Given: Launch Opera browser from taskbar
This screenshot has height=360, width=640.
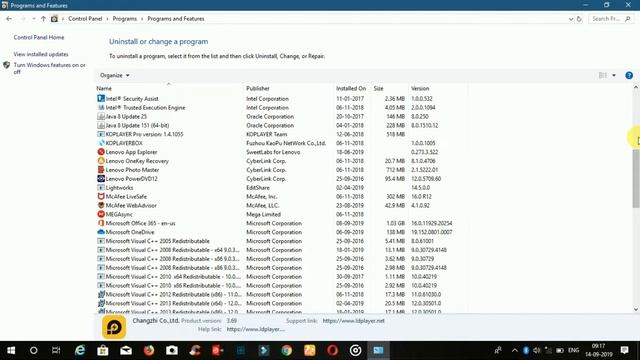Looking at the screenshot, I should pos(333,350).
